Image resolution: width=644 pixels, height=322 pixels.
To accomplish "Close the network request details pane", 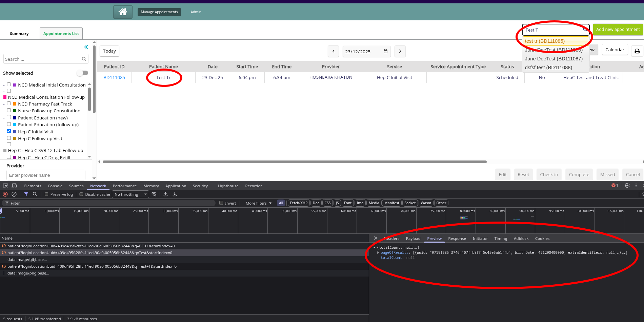I will pos(376,238).
